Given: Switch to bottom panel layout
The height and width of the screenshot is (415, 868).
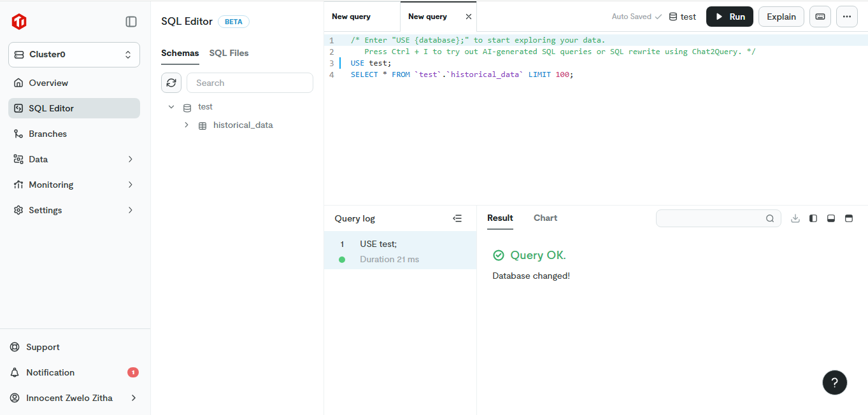Looking at the screenshot, I should pos(831,218).
